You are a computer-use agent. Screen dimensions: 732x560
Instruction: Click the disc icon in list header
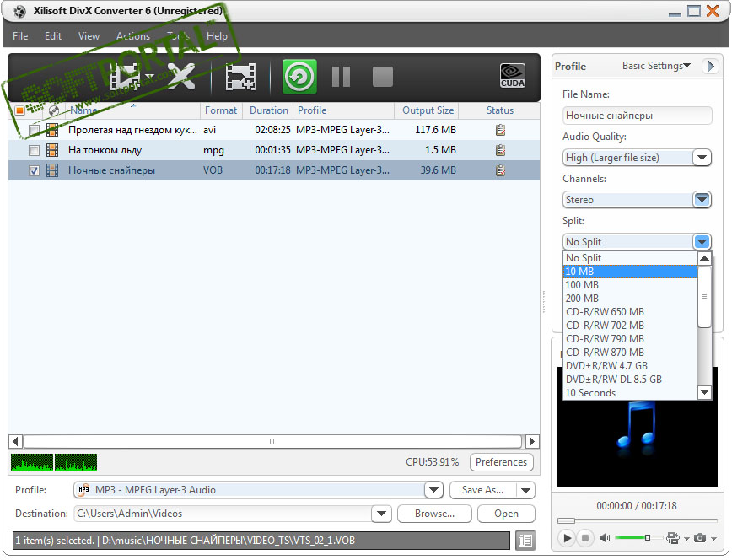click(54, 110)
